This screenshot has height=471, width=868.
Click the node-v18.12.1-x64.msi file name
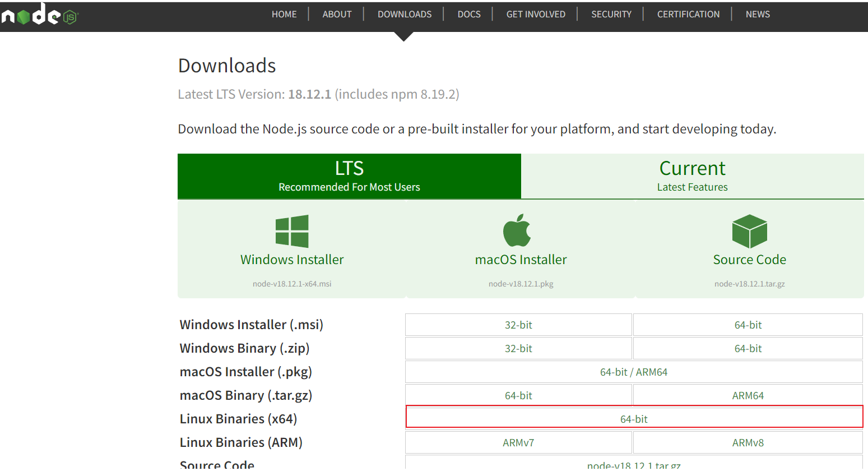tap(292, 284)
